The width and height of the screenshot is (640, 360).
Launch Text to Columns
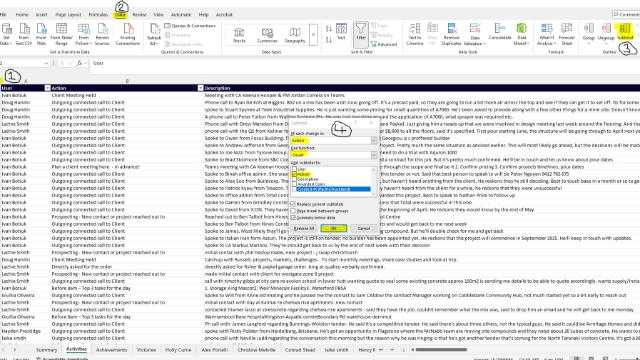(414, 34)
